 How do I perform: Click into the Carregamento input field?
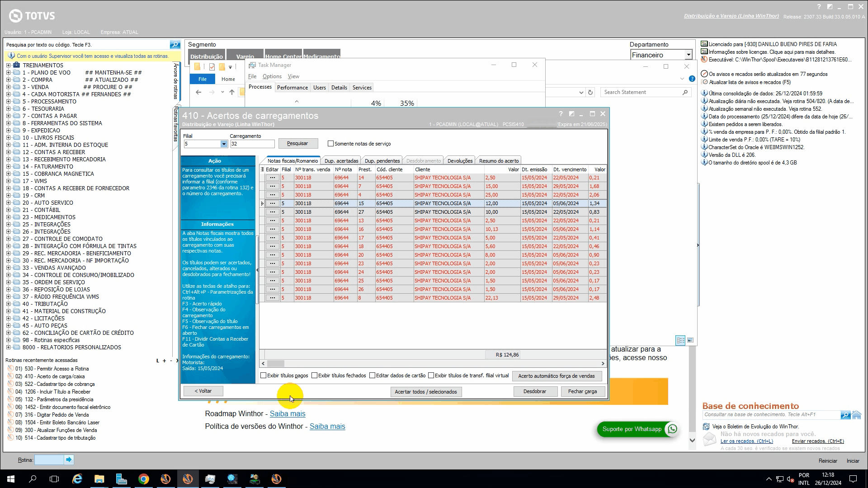tap(252, 144)
